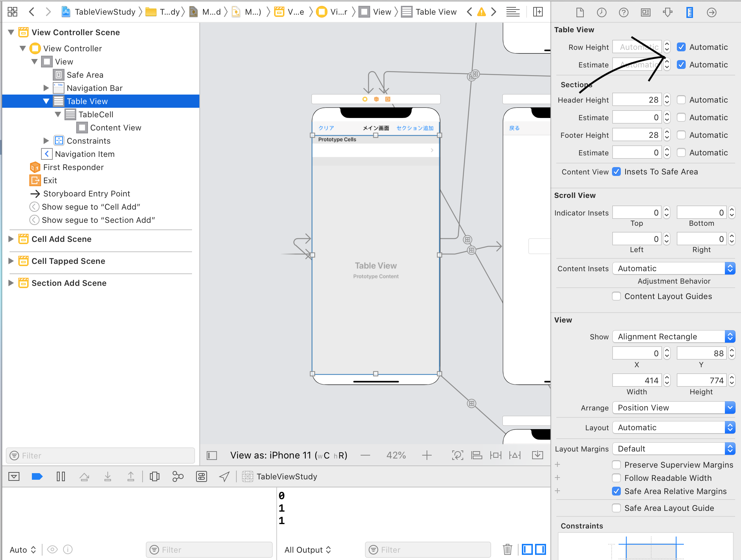Select TableCell in the outline
Screen dimensions: 741x560
[x=96, y=114]
